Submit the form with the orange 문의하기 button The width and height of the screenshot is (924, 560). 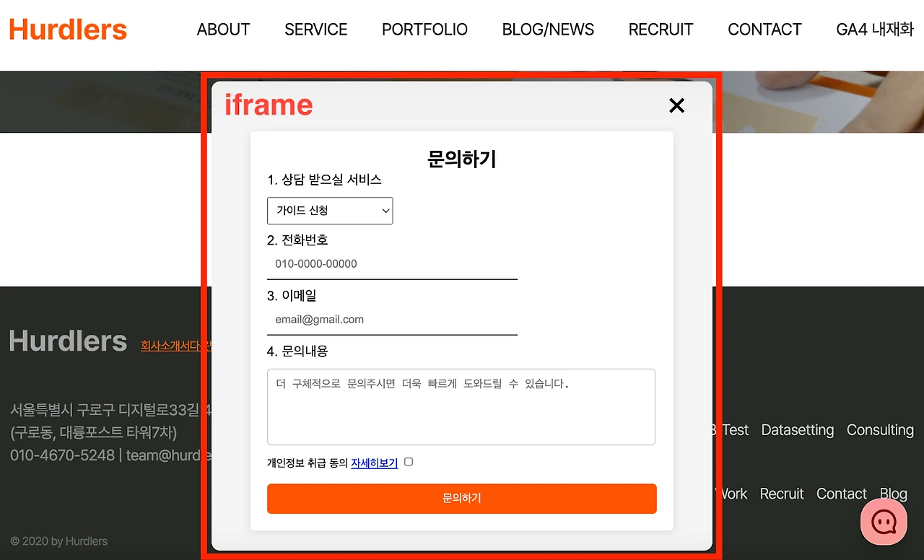coord(462,499)
